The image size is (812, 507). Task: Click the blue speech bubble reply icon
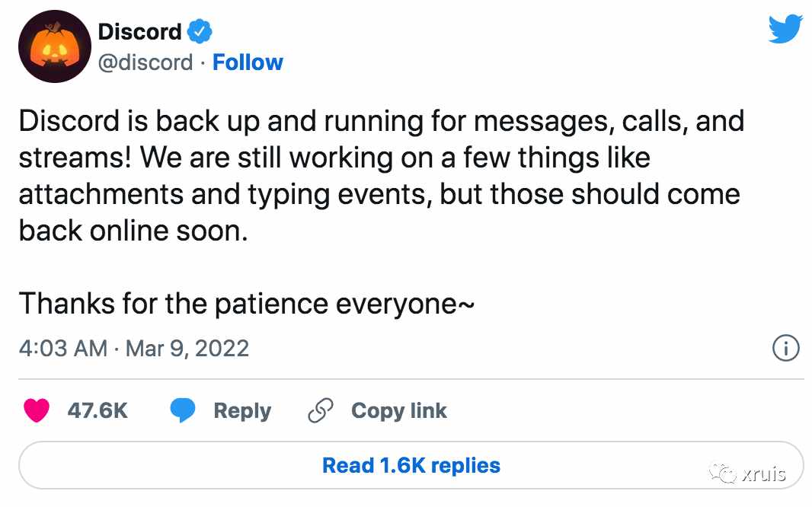point(183,410)
